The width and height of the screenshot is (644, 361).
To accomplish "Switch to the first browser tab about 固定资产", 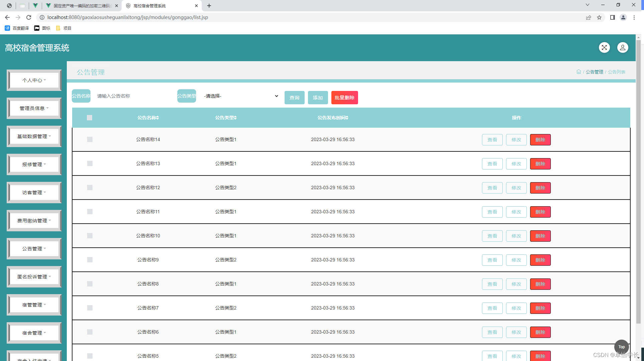I will (x=82, y=6).
